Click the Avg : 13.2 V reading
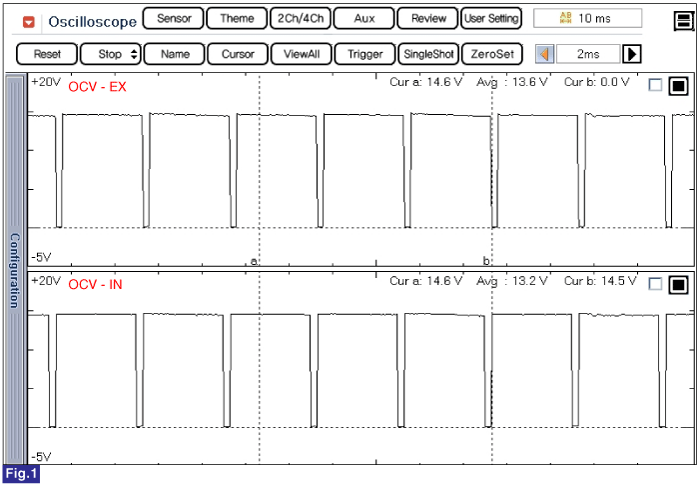The height and width of the screenshot is (487, 700). 512,281
